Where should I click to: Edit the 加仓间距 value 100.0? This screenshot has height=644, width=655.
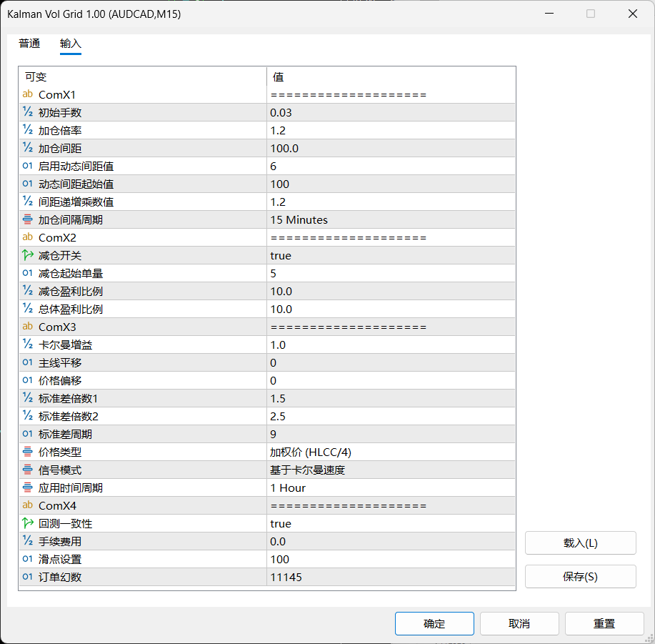(x=391, y=148)
